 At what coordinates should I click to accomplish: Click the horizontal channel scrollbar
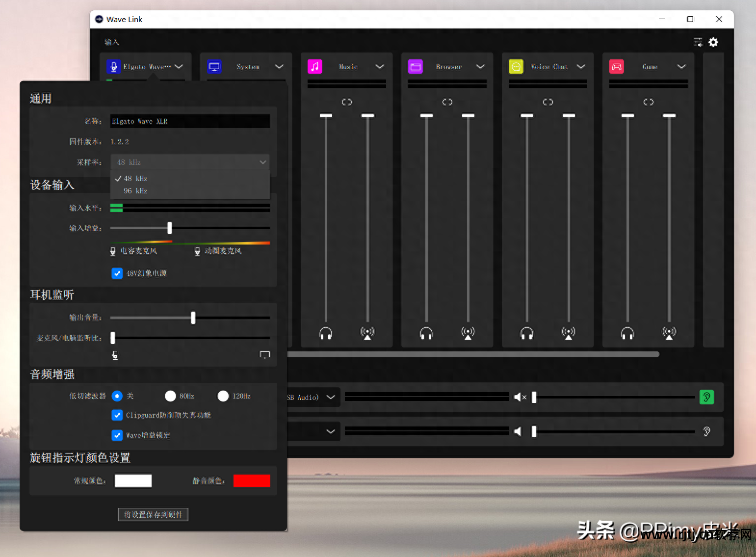pos(473,354)
